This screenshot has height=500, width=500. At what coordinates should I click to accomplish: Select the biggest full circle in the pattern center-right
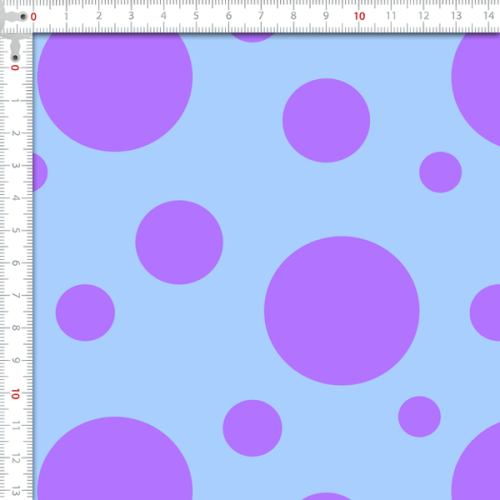pyautogui.click(x=342, y=311)
